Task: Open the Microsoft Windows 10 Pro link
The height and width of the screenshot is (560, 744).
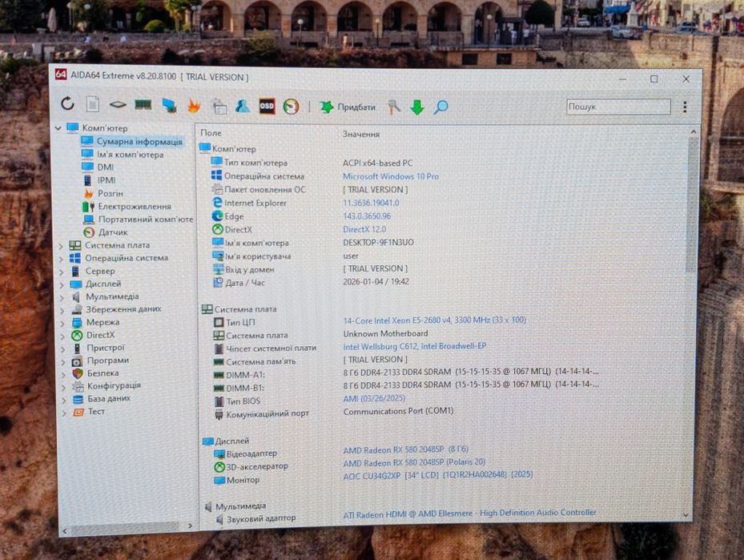Action: tap(391, 176)
